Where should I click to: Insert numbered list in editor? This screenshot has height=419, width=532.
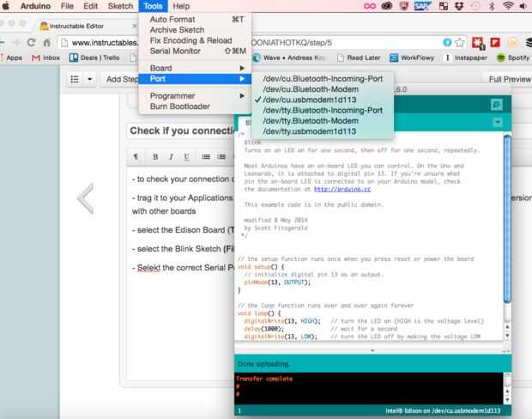(x=221, y=157)
